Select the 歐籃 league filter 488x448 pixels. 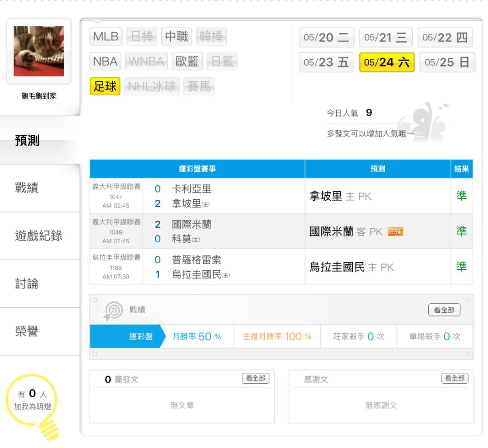(x=187, y=61)
